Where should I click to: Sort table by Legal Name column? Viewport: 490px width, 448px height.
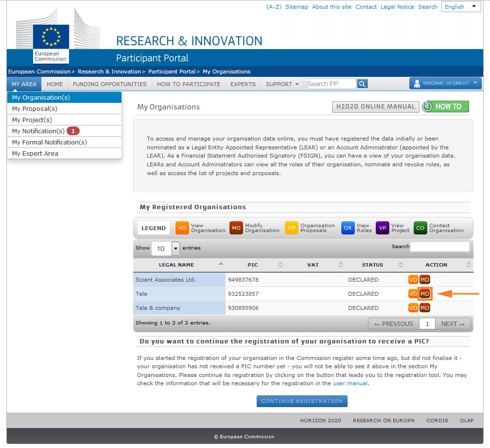[176, 265]
